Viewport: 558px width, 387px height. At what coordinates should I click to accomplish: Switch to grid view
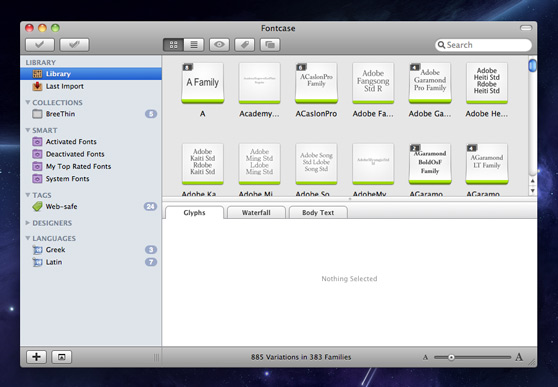pos(173,45)
